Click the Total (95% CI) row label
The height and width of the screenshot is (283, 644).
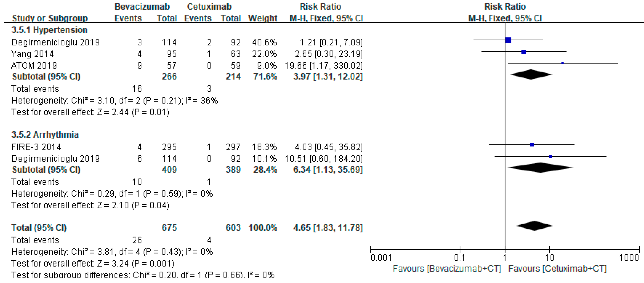click(x=39, y=228)
